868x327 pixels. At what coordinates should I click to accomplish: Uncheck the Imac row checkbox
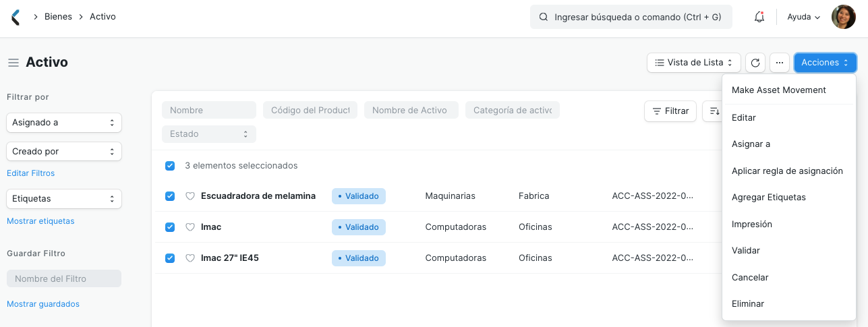point(170,227)
